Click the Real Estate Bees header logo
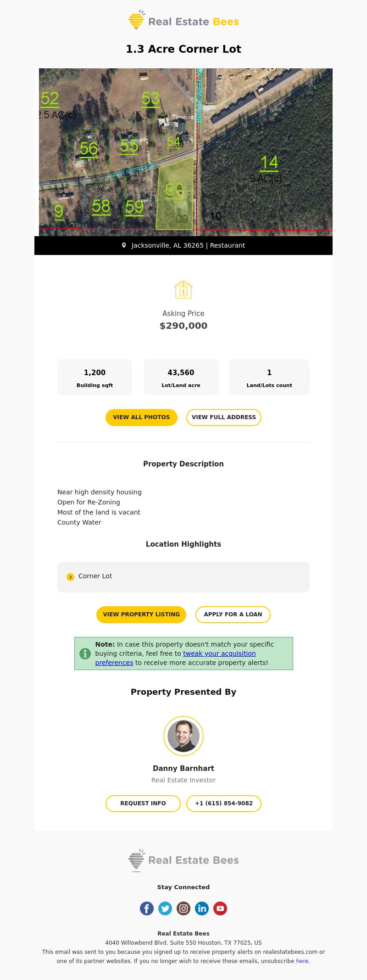The width and height of the screenshot is (367, 980). [x=183, y=20]
